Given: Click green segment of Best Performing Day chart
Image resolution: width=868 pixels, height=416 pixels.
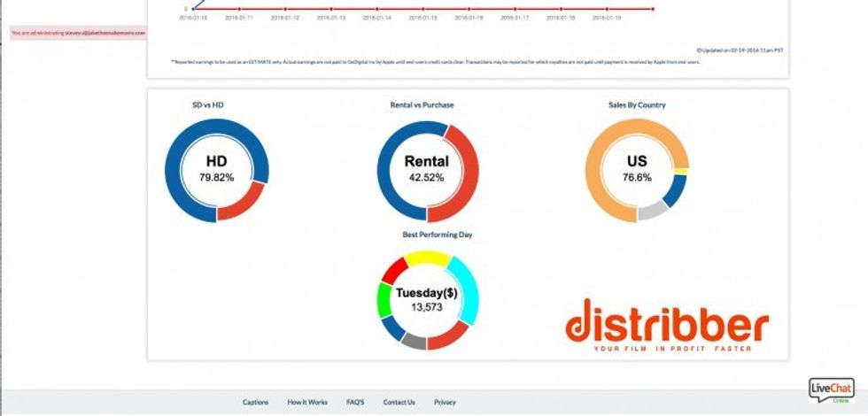Looking at the screenshot, I should [x=384, y=299].
